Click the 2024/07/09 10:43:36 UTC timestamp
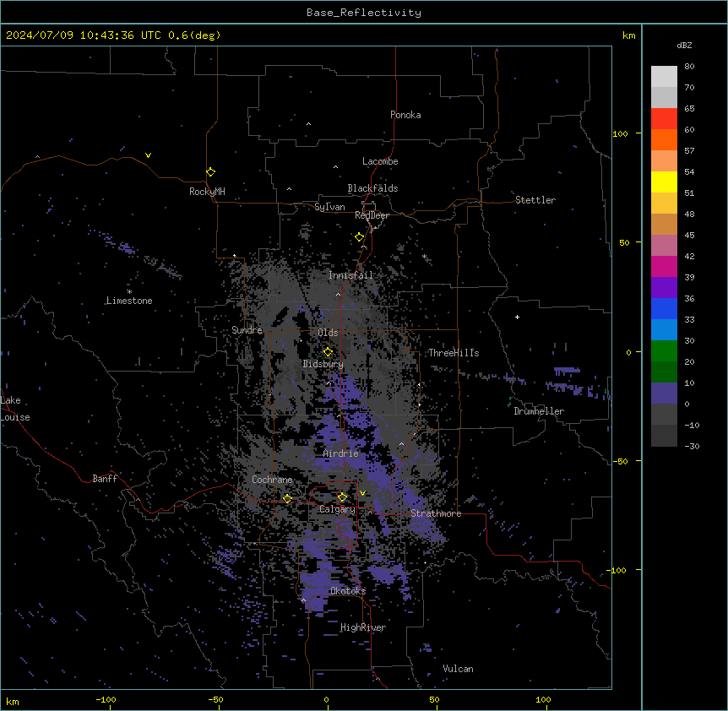 pos(84,35)
